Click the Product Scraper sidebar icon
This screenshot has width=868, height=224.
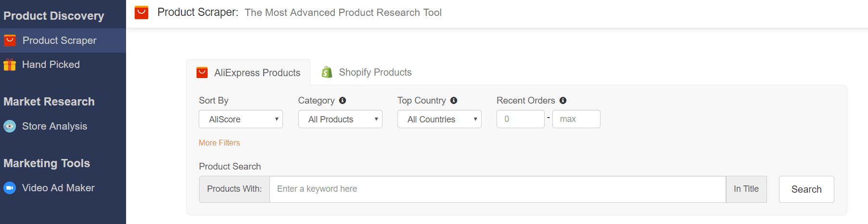click(x=10, y=40)
